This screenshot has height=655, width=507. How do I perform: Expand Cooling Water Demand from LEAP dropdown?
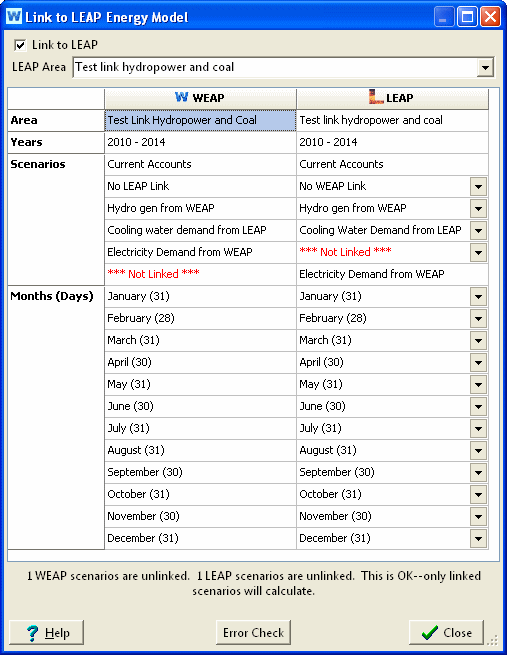pos(479,230)
